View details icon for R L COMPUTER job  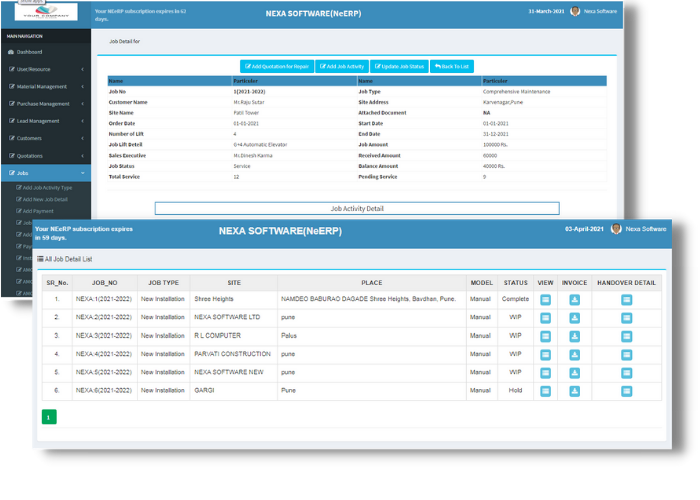pos(546,336)
